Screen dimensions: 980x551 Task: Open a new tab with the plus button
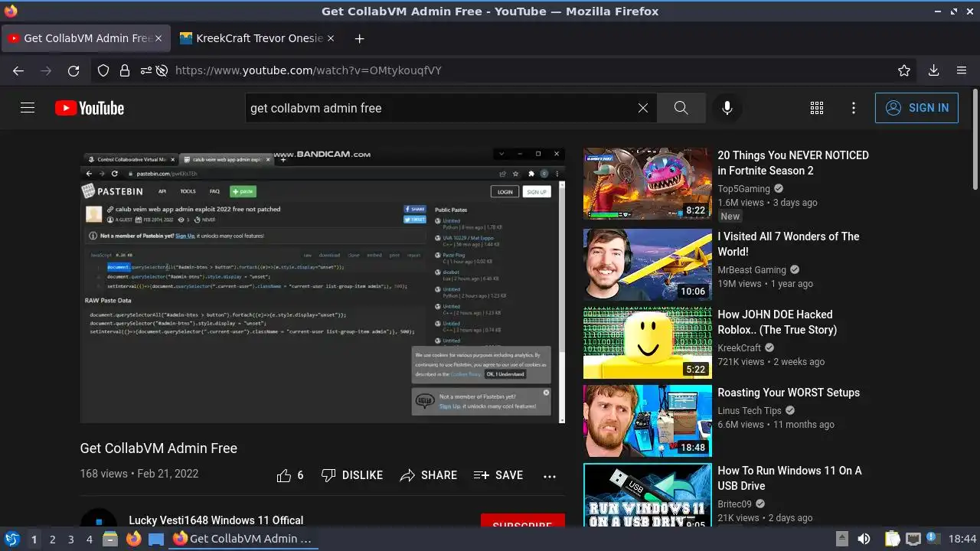[359, 38]
